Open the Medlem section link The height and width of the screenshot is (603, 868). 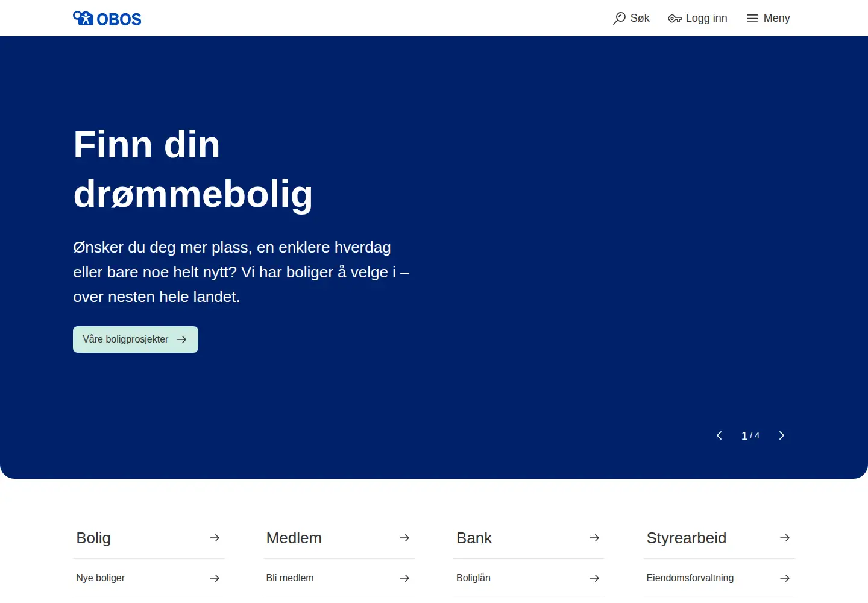[x=339, y=538]
